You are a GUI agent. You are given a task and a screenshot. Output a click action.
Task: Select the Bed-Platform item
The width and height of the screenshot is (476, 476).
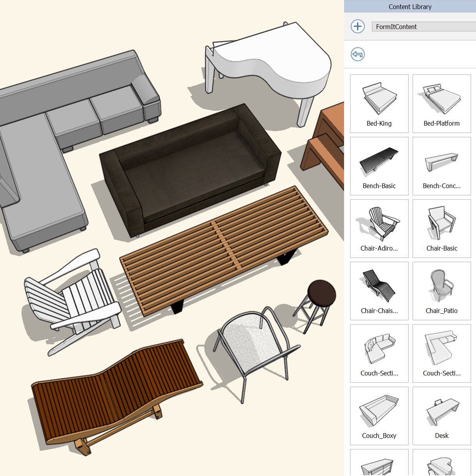tap(441, 104)
